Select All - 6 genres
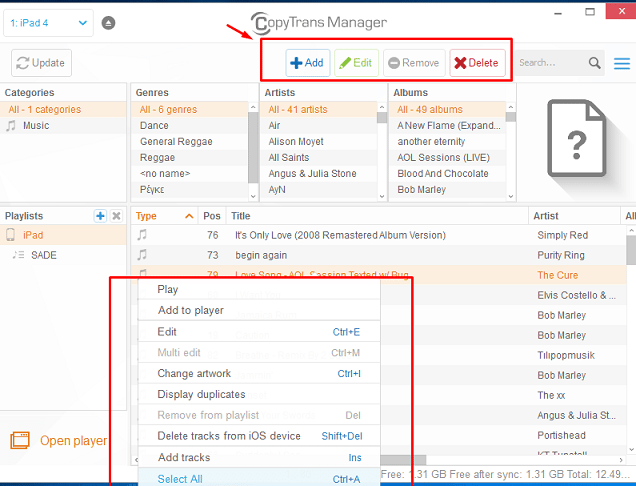Screen dimensions: 636x486 [189, 110]
